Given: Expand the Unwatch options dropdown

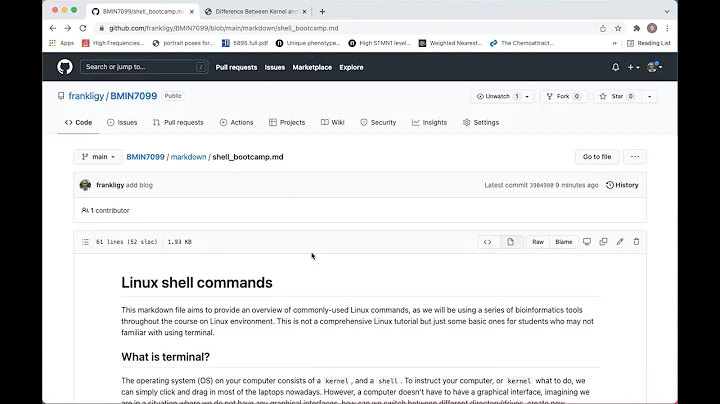Looking at the screenshot, I should tap(529, 96).
